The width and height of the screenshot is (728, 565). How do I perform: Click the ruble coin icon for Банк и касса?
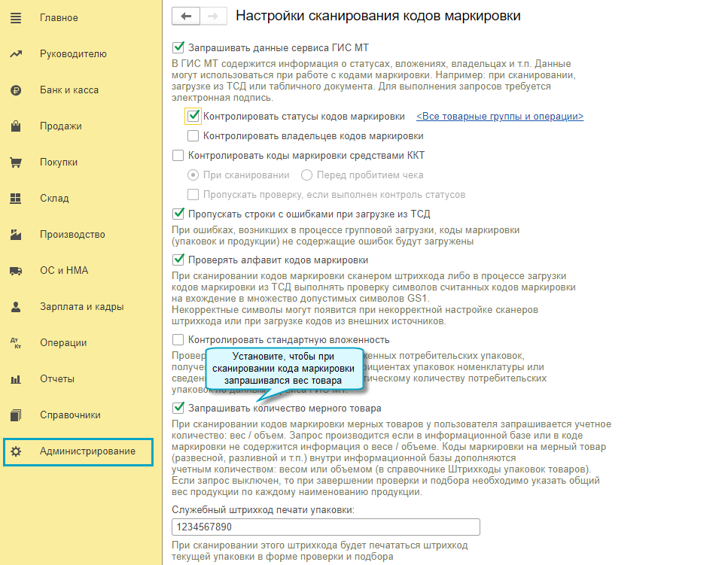click(x=16, y=90)
